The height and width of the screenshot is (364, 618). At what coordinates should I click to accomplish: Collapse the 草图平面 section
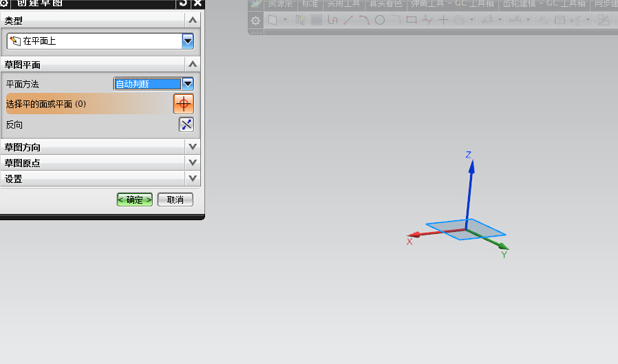[x=192, y=65]
